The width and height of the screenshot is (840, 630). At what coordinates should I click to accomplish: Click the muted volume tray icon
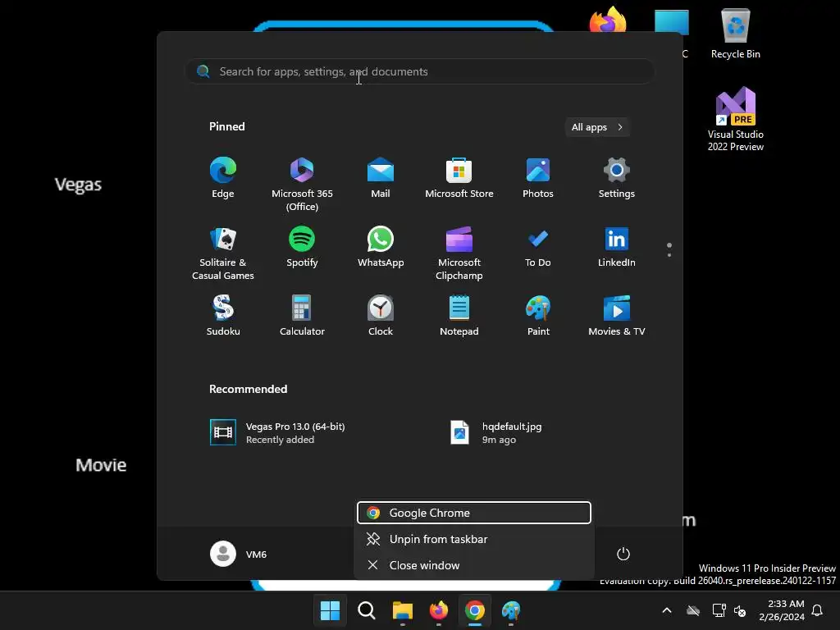tap(740, 610)
